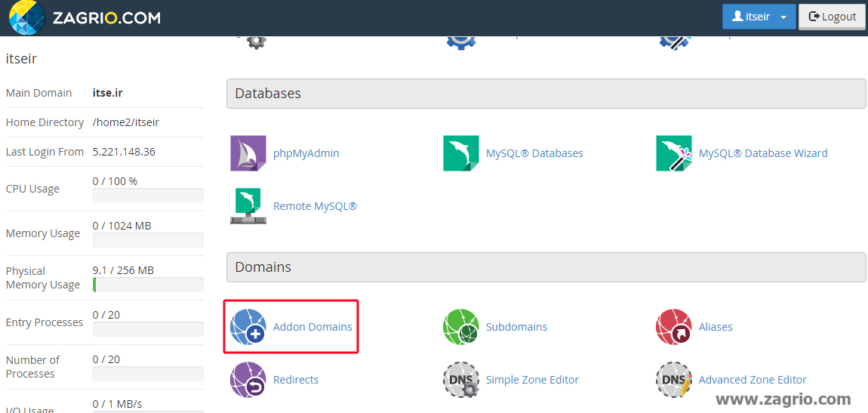
Task: Open the Aliases link
Action: (716, 327)
